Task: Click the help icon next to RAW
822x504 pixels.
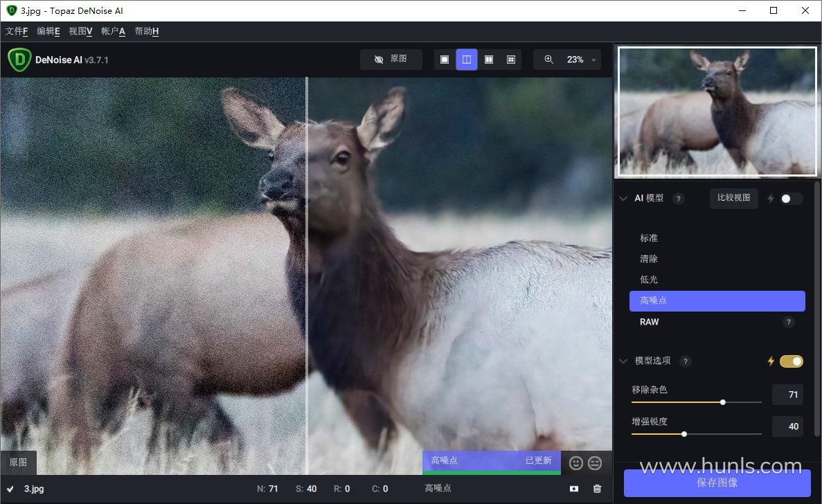Action: click(788, 322)
